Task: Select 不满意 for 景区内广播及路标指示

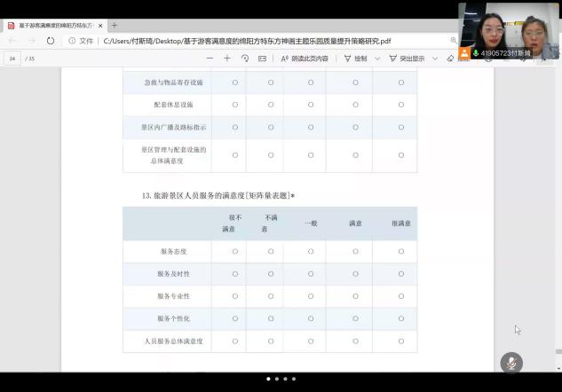Action: [271, 127]
